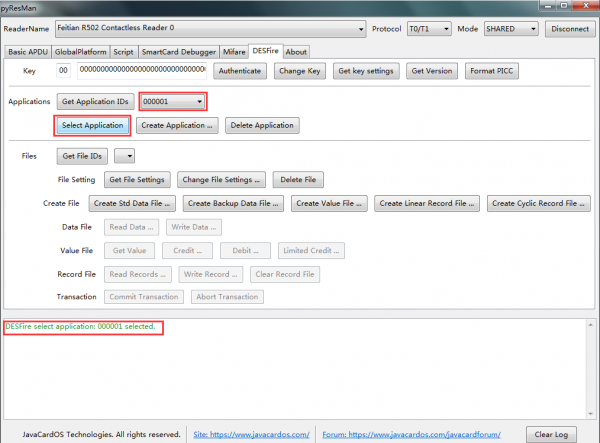This screenshot has height=443, width=600.
Task: Close the pyResMan window
Action: coord(585,6)
